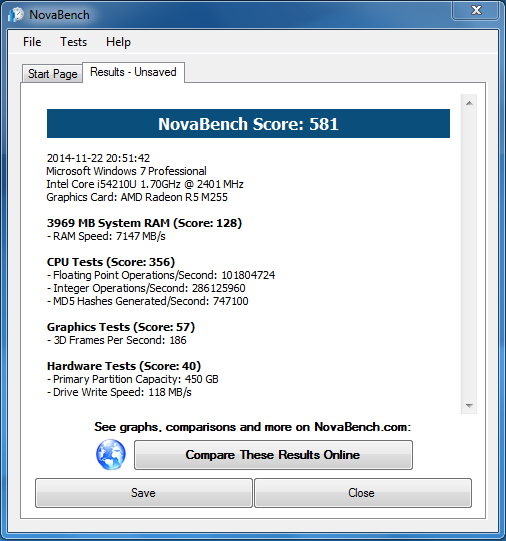Save the benchmark results
506x541 pixels.
[143, 493]
